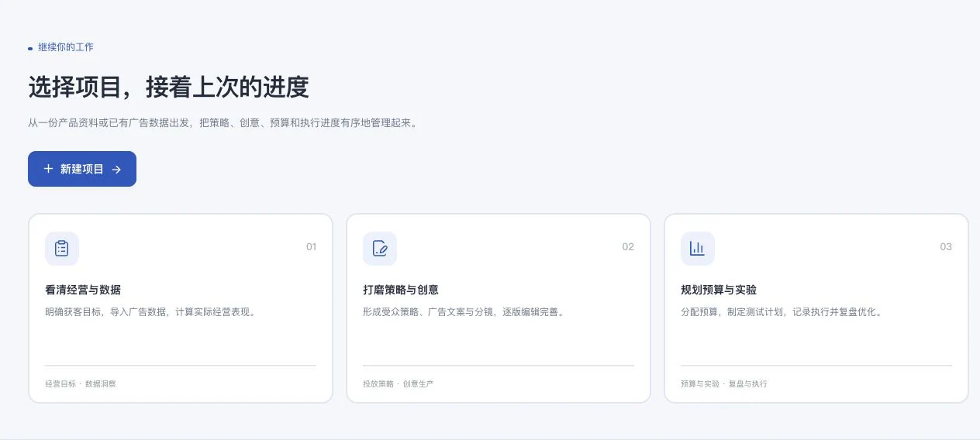Screen dimensions: 980x440
Task: Open the 打磨策略与创意 card title
Action: (401, 290)
